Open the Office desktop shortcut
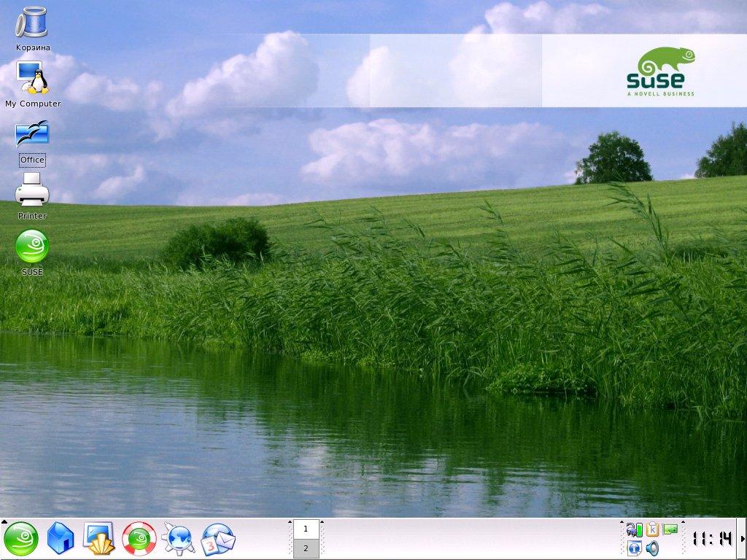The width and height of the screenshot is (747, 560). [x=32, y=135]
